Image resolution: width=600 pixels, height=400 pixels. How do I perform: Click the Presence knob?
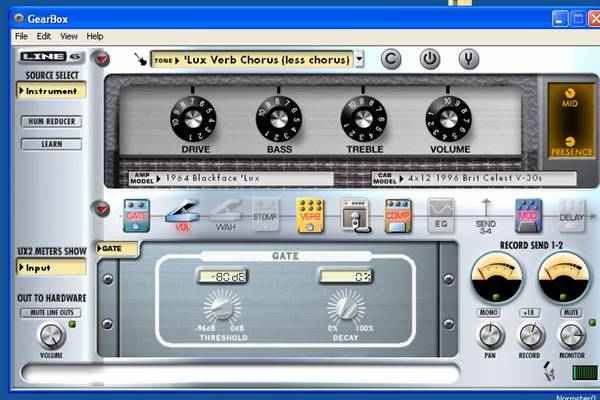[x=570, y=141]
